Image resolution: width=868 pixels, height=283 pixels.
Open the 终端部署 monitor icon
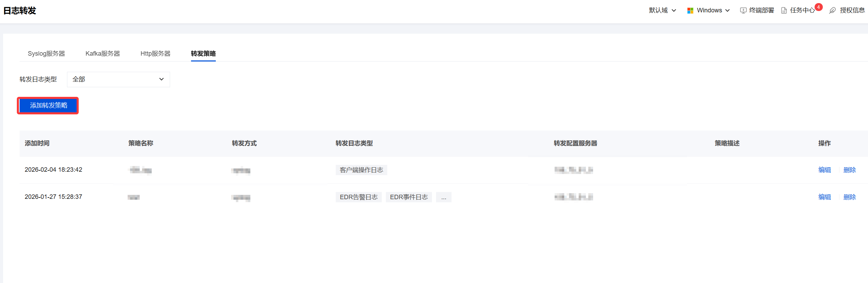743,11
